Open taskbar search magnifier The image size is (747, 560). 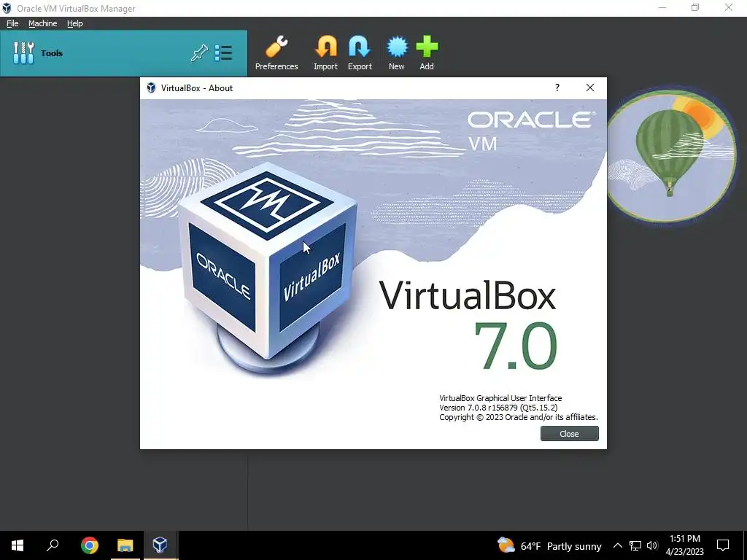click(53, 545)
